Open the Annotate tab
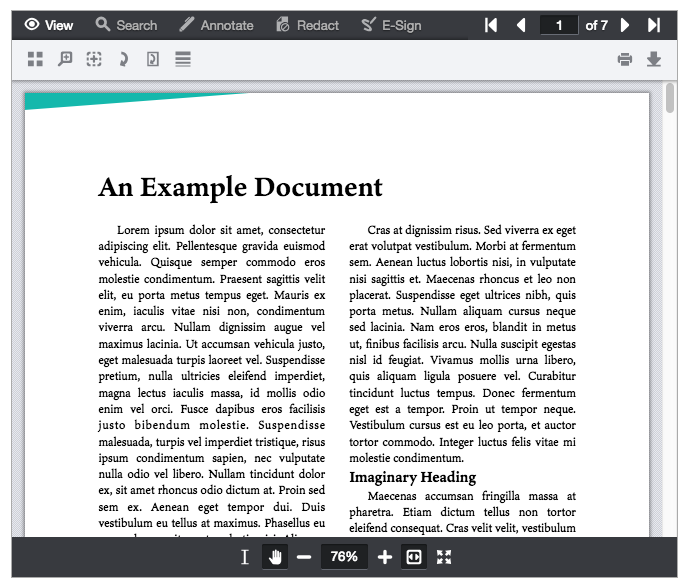688x587 pixels. (216, 25)
